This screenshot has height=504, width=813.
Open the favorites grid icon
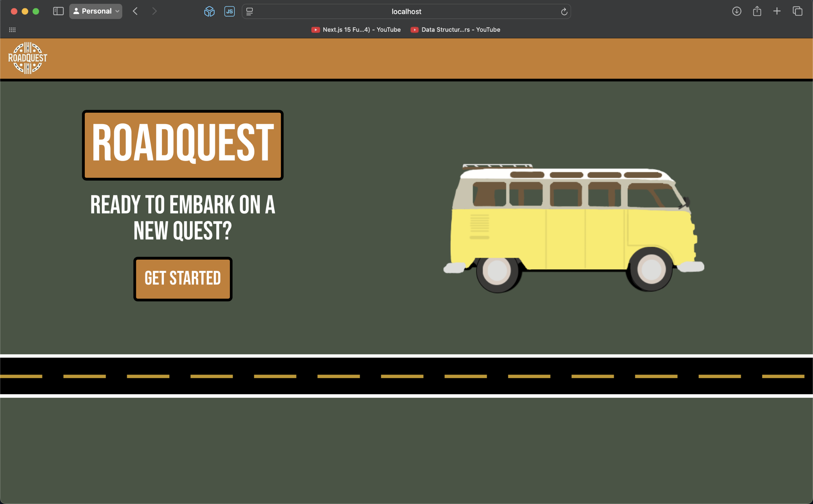[x=12, y=30]
